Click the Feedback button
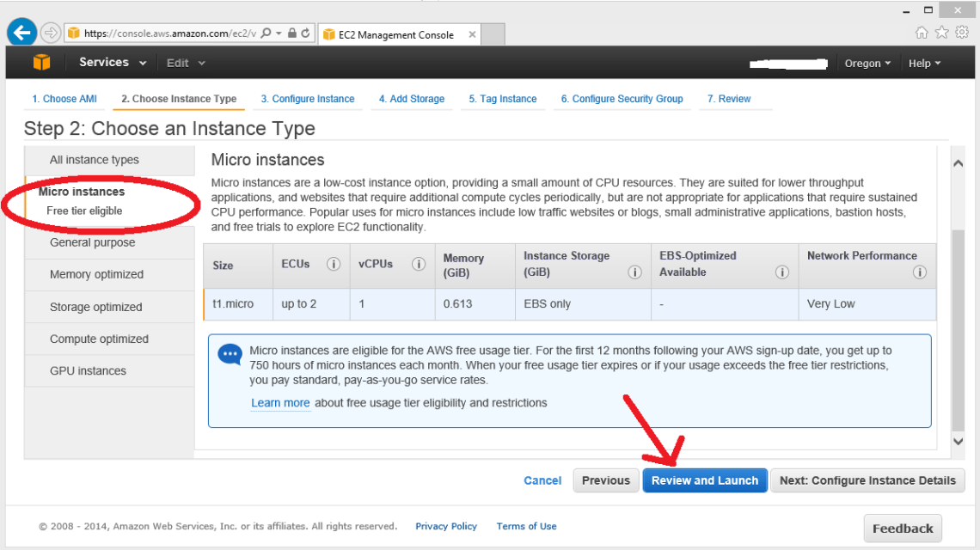Image resolution: width=980 pixels, height=550 pixels. pos(903,529)
